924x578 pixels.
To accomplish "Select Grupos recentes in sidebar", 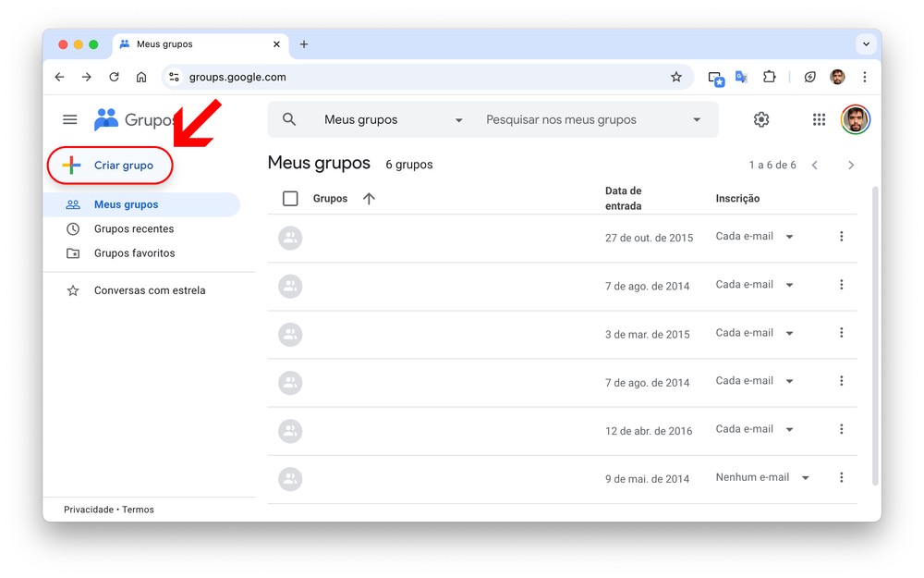I will 134,229.
